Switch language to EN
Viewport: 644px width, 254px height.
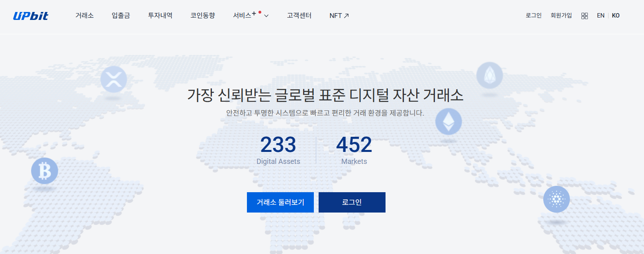pos(601,16)
